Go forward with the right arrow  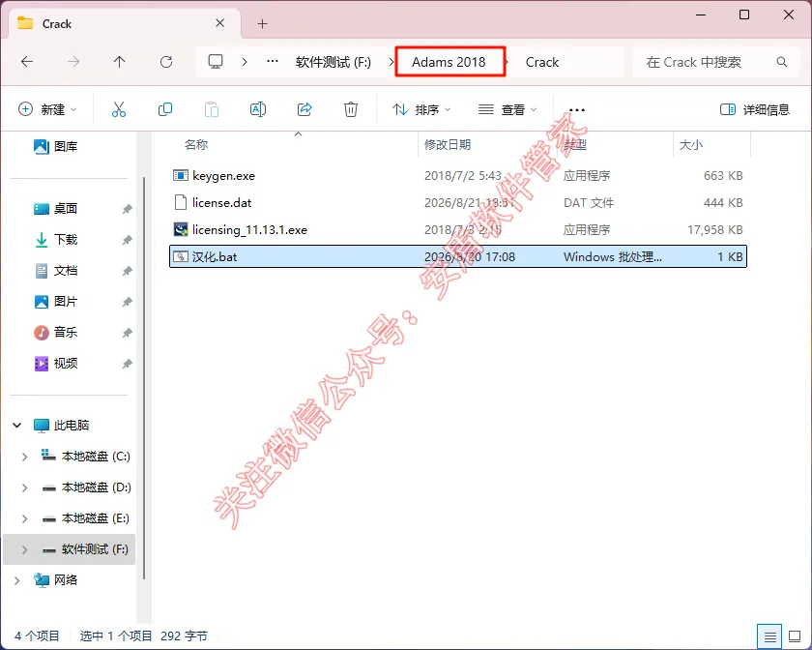pyautogui.click(x=73, y=62)
